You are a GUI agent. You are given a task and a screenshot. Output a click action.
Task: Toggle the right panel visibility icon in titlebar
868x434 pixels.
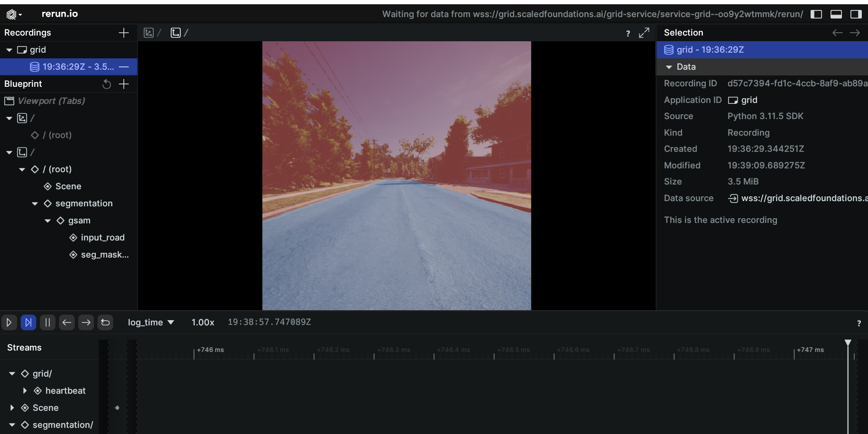click(856, 14)
